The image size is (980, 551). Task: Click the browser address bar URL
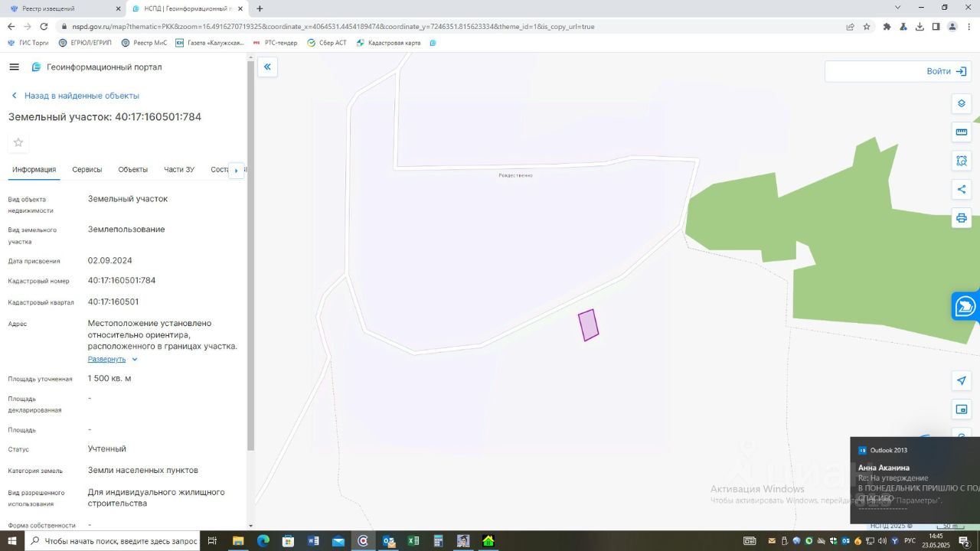[333, 27]
